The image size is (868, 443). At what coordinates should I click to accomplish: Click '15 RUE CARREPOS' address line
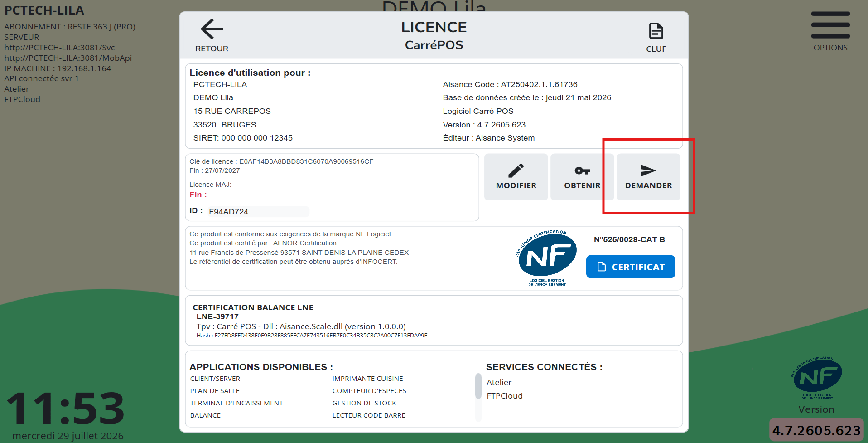pyautogui.click(x=232, y=111)
